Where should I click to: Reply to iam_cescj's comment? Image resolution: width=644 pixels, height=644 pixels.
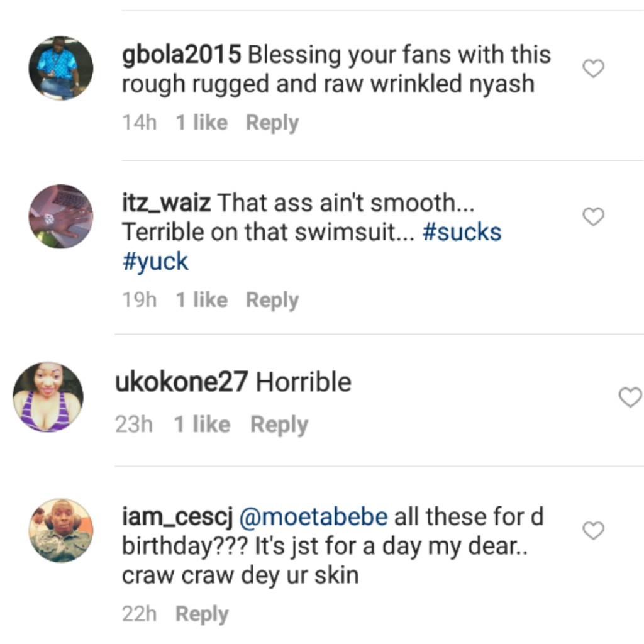(x=201, y=614)
